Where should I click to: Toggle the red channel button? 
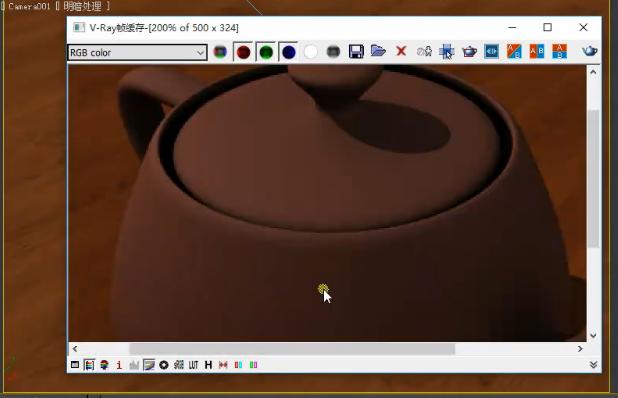[x=243, y=52]
